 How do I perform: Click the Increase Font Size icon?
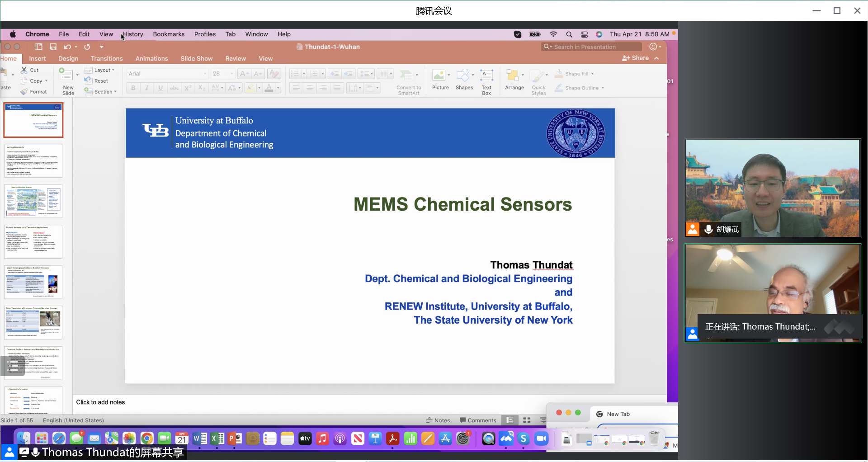point(244,74)
